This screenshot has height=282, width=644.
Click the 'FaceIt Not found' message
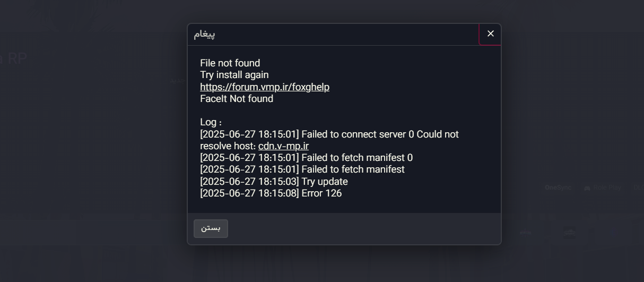[237, 99]
